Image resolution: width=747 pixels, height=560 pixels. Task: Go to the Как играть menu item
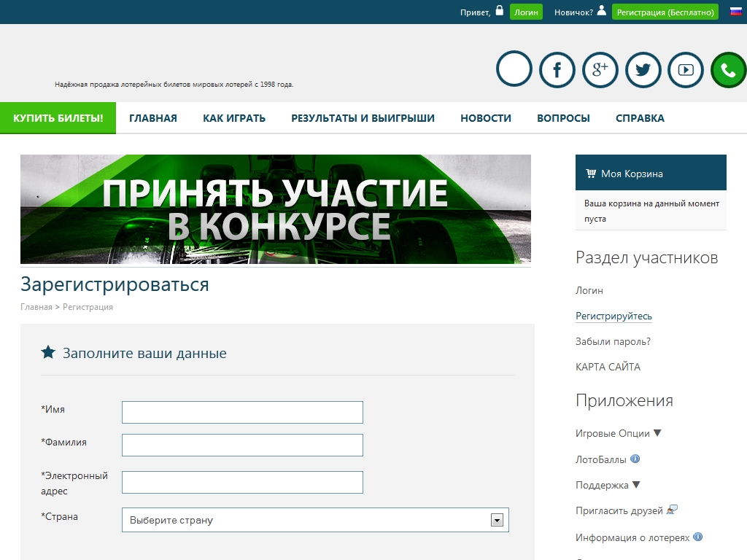234,118
